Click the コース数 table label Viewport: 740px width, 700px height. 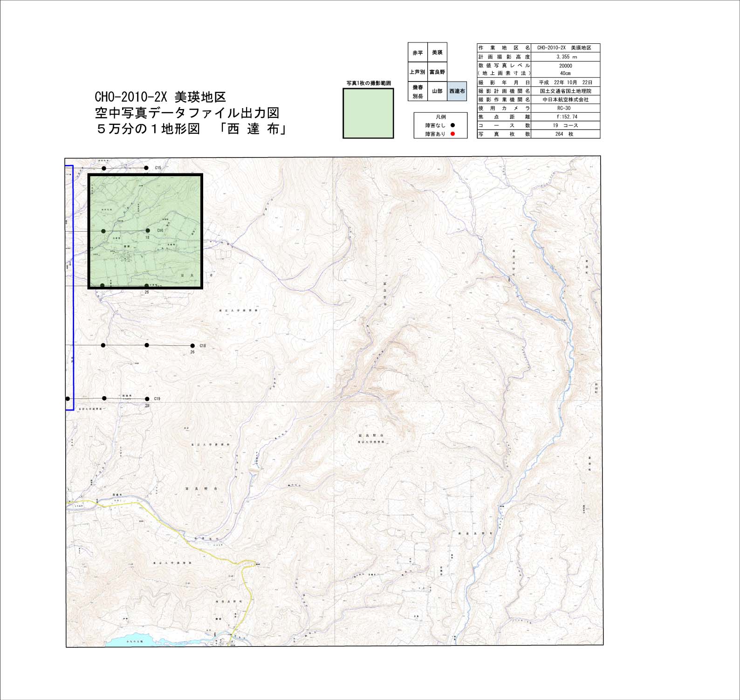coord(504,125)
